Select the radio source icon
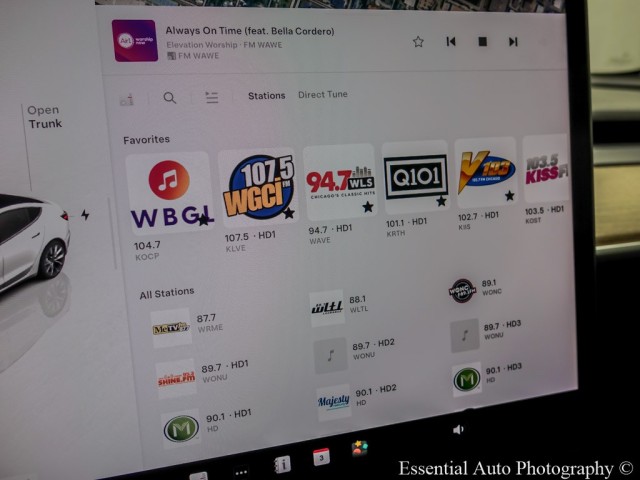Image resolution: width=640 pixels, height=480 pixels. click(x=127, y=99)
